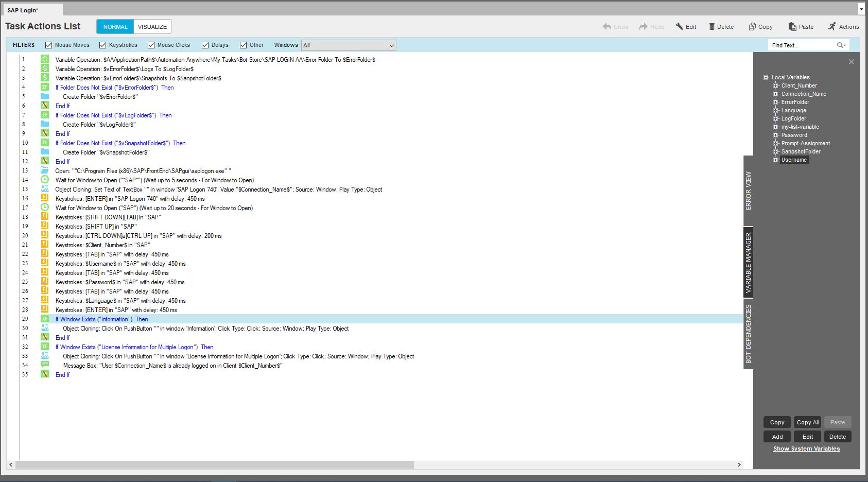The width and height of the screenshot is (868, 482).
Task: Toggle the Other filter checkbox
Action: coord(244,45)
